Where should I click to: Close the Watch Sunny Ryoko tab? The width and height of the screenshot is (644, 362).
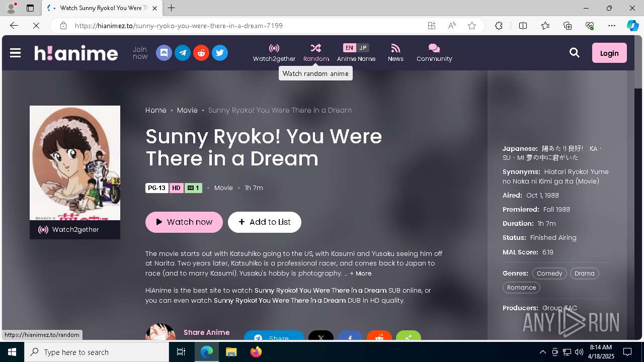pos(155,8)
